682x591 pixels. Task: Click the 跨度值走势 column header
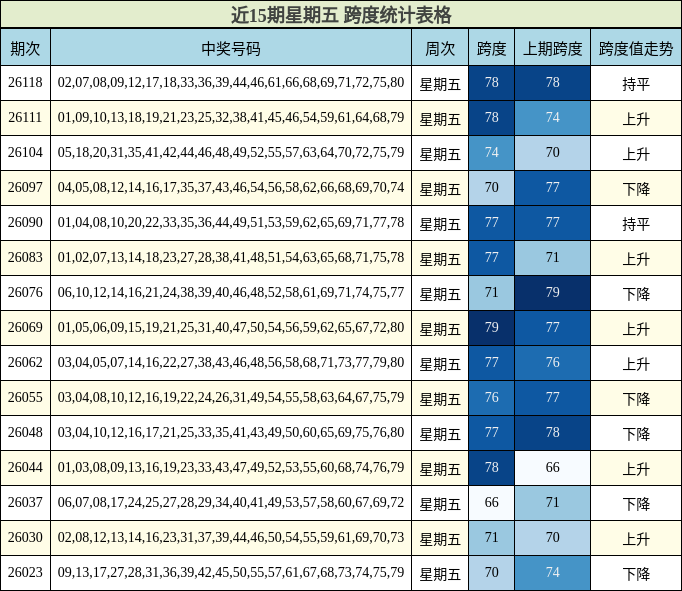(636, 48)
